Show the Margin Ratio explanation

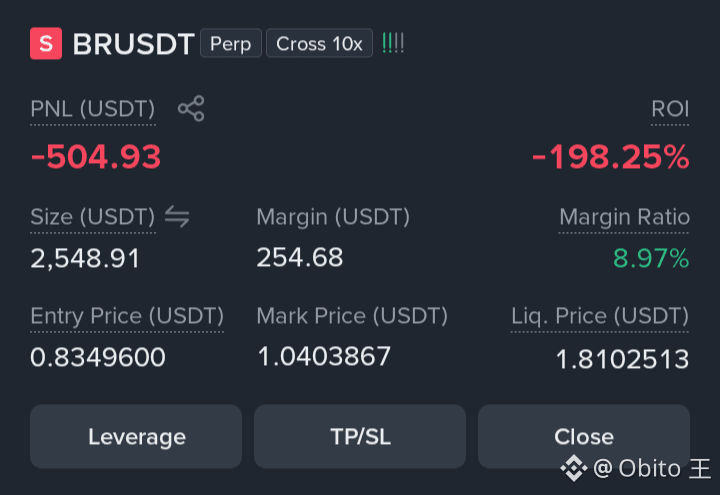624,217
